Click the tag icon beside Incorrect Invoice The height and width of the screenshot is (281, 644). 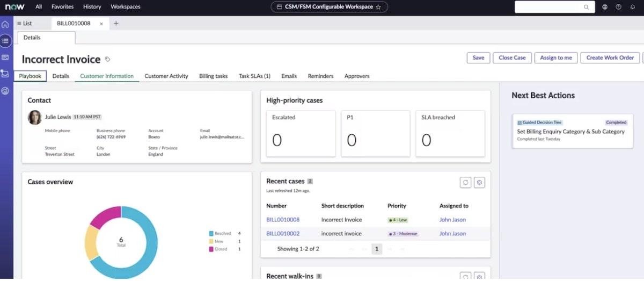(x=107, y=60)
